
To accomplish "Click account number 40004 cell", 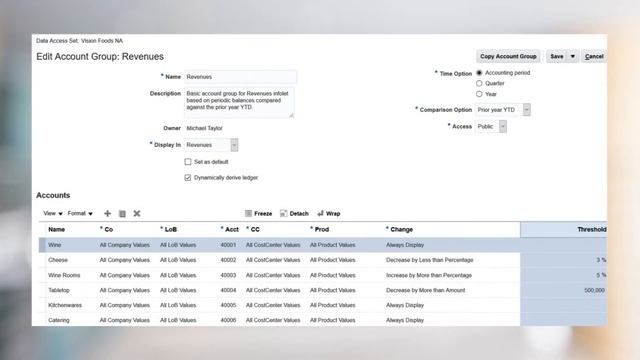I will [x=228, y=290].
